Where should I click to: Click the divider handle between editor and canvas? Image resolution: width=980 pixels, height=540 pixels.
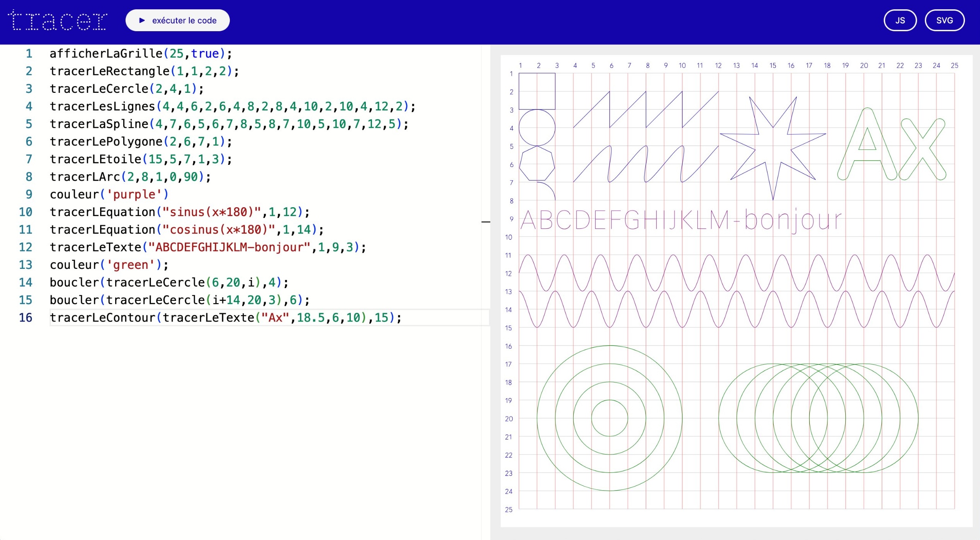[x=486, y=222]
